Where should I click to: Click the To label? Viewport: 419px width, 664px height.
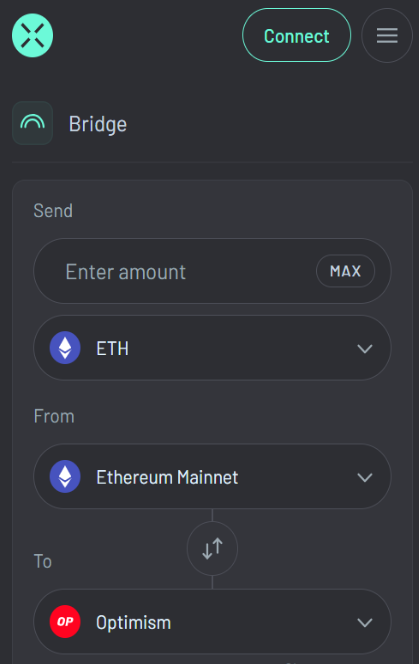click(42, 561)
